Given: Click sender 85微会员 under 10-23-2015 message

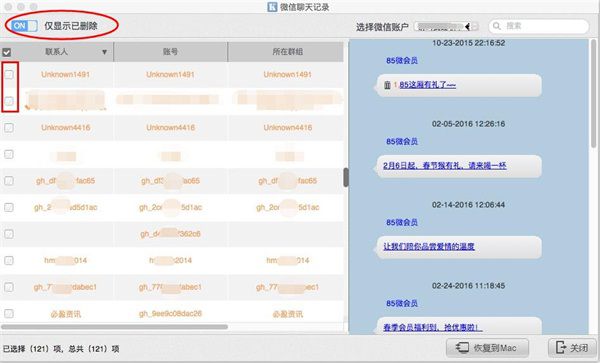Looking at the screenshot, I should click(402, 60).
